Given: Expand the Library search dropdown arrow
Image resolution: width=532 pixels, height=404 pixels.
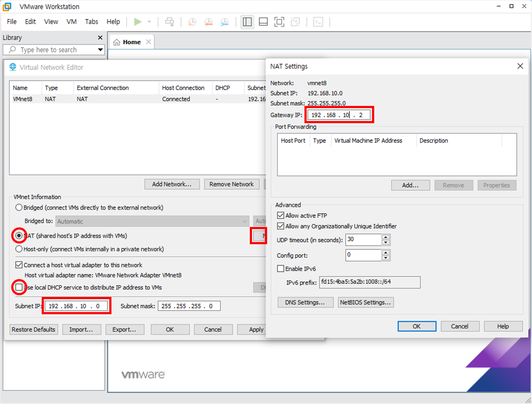Looking at the screenshot, I should coord(100,50).
